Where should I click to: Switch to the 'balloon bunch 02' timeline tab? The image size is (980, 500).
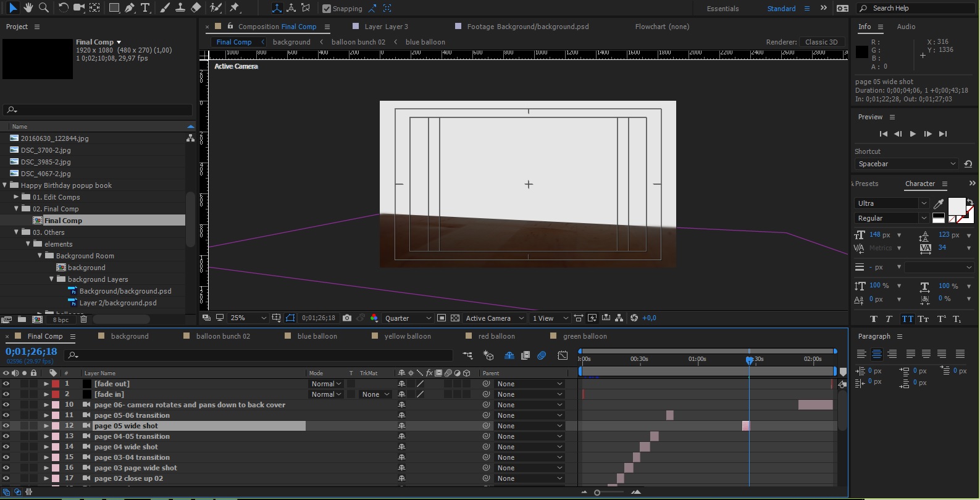click(223, 336)
